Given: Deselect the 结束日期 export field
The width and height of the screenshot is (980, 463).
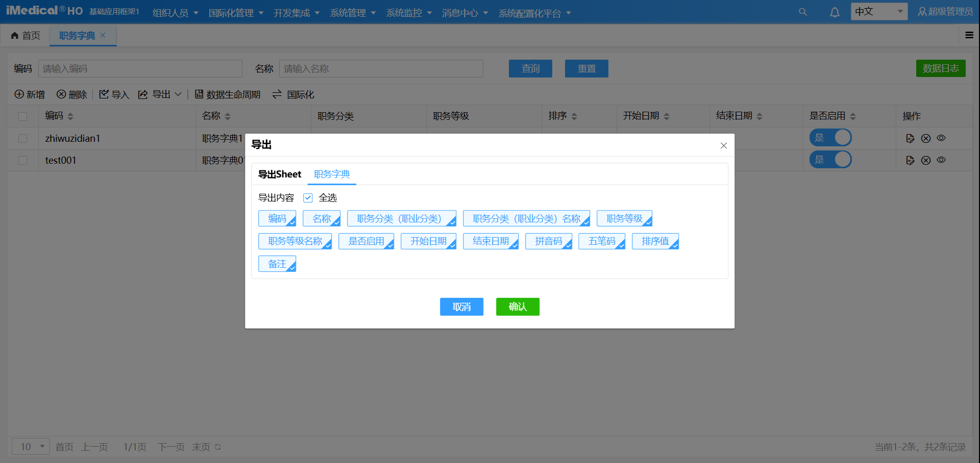Looking at the screenshot, I should click(491, 241).
